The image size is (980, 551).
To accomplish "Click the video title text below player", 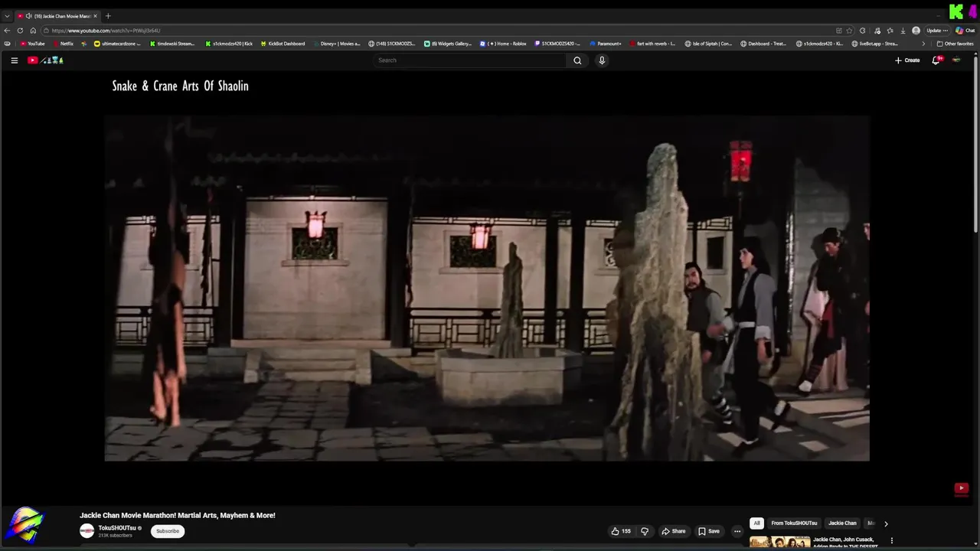I will click(178, 515).
